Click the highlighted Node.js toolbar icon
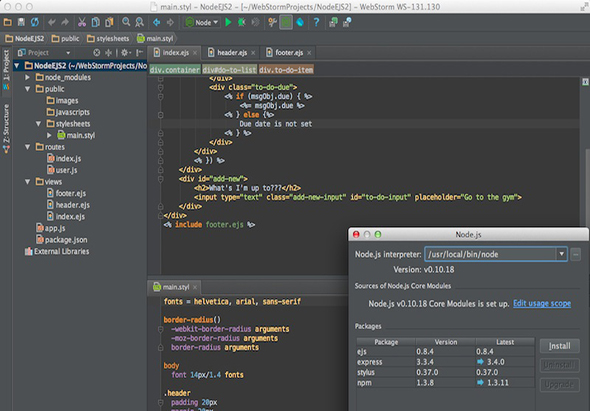The width and height of the screenshot is (590, 411). 286,23
